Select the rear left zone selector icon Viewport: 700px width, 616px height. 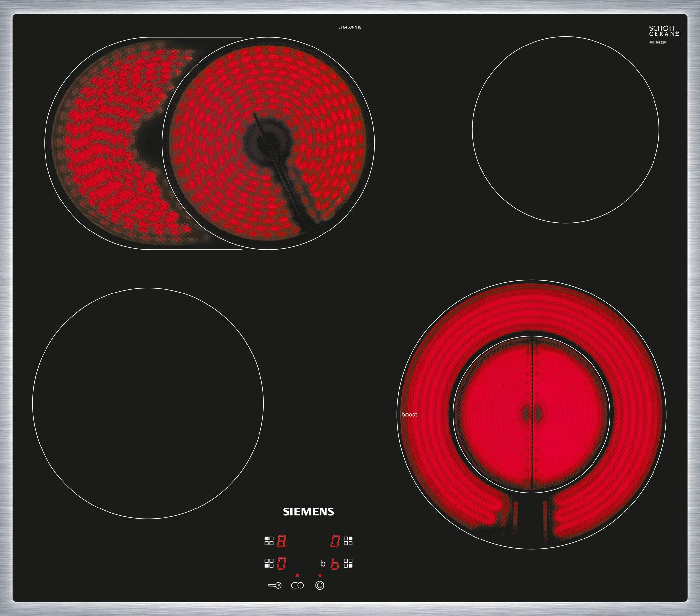pos(269,541)
